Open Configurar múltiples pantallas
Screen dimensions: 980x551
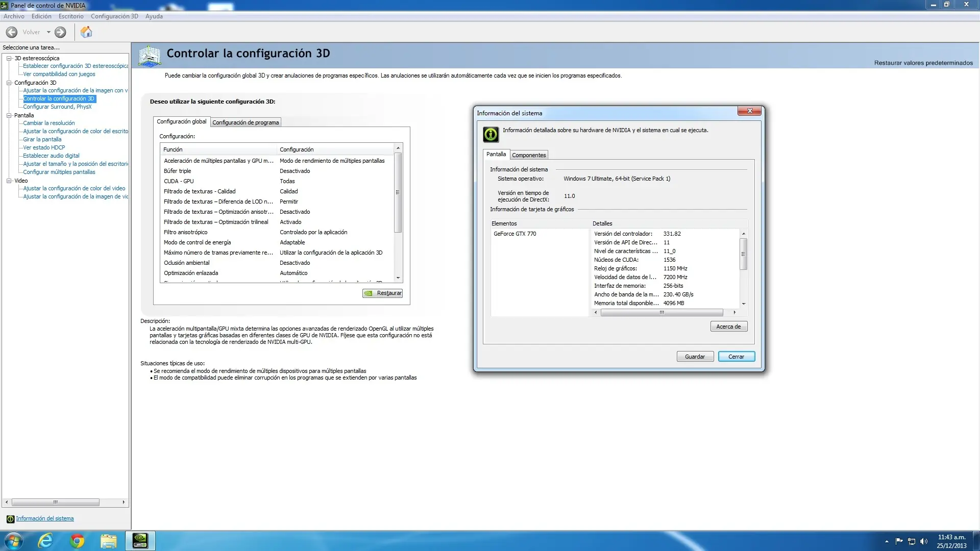59,172
